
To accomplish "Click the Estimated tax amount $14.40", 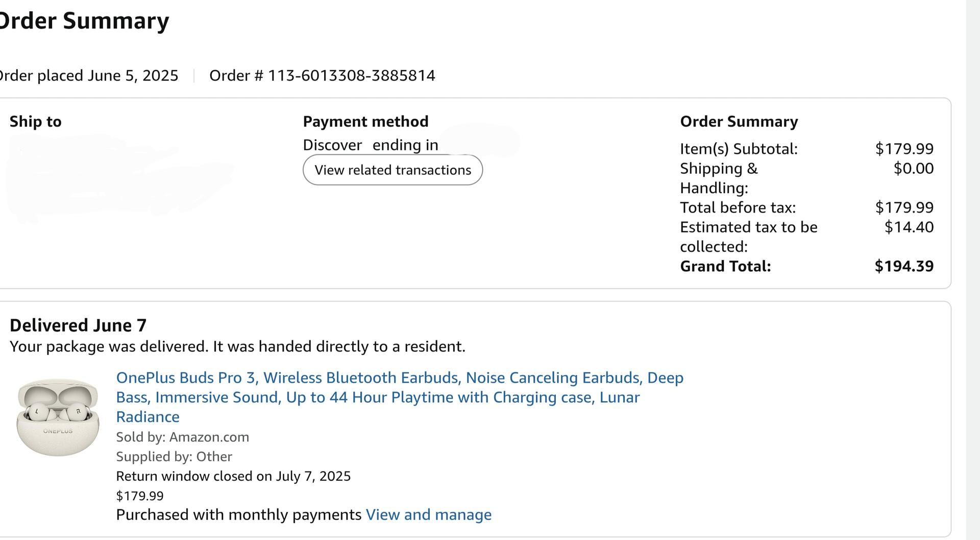I will pyautogui.click(x=909, y=227).
